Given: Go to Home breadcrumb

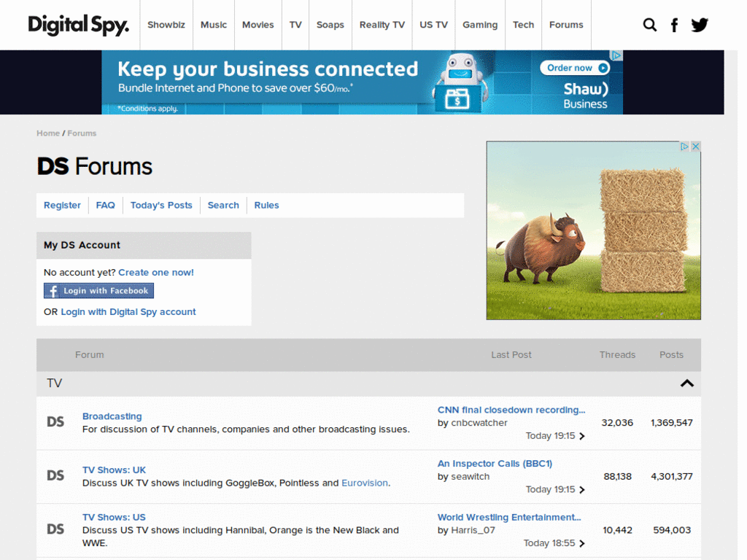Looking at the screenshot, I should click(48, 133).
